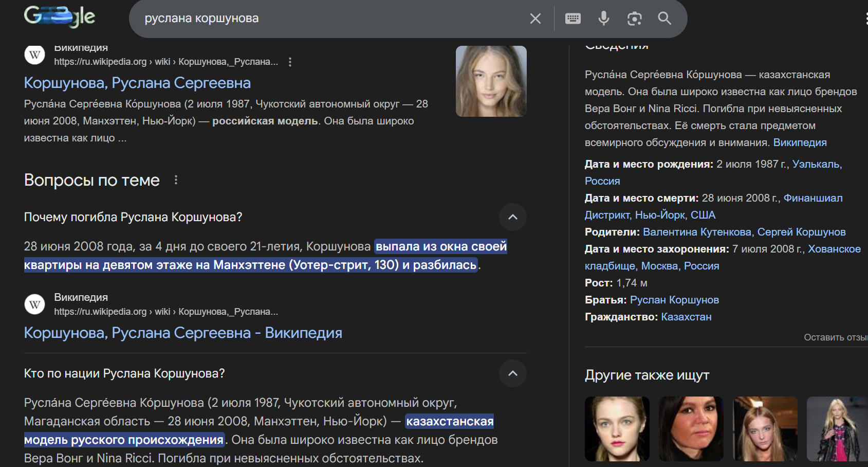
Task: Click the Google logo
Action: 60,16
